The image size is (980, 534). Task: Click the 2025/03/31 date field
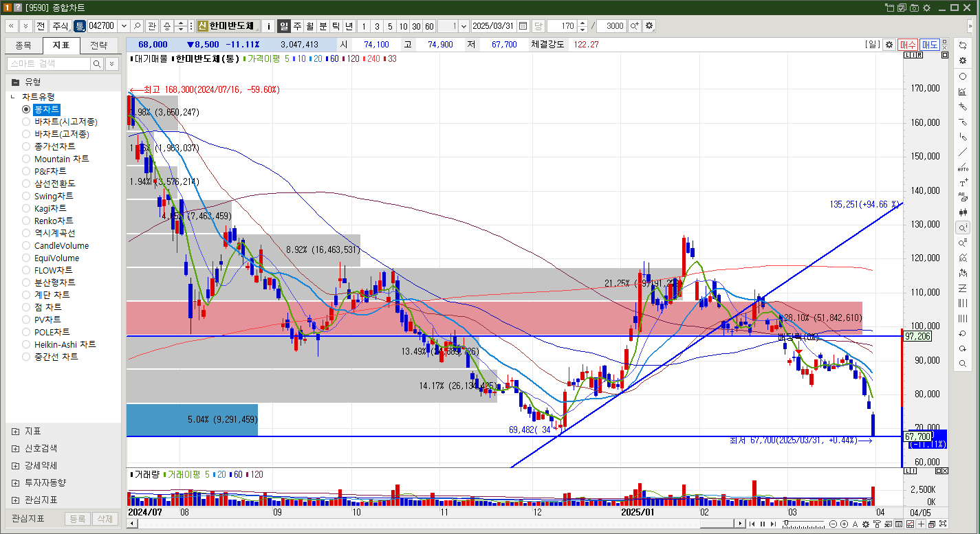tap(494, 26)
